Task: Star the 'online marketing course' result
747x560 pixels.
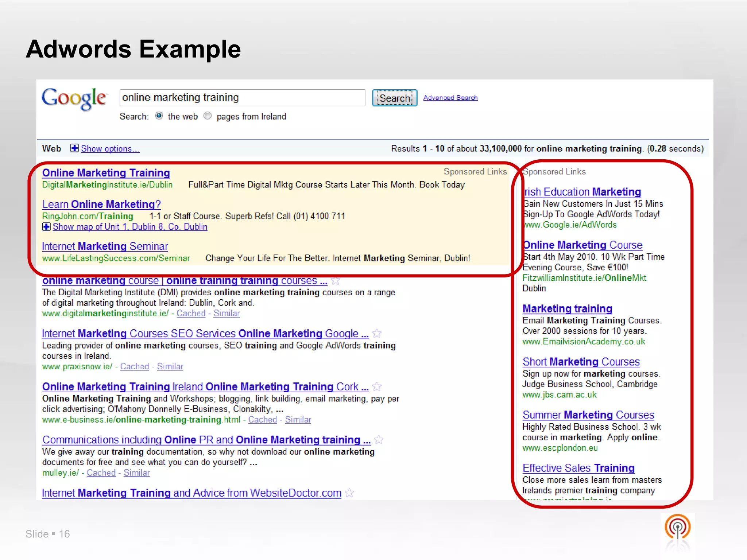Action: coord(336,280)
